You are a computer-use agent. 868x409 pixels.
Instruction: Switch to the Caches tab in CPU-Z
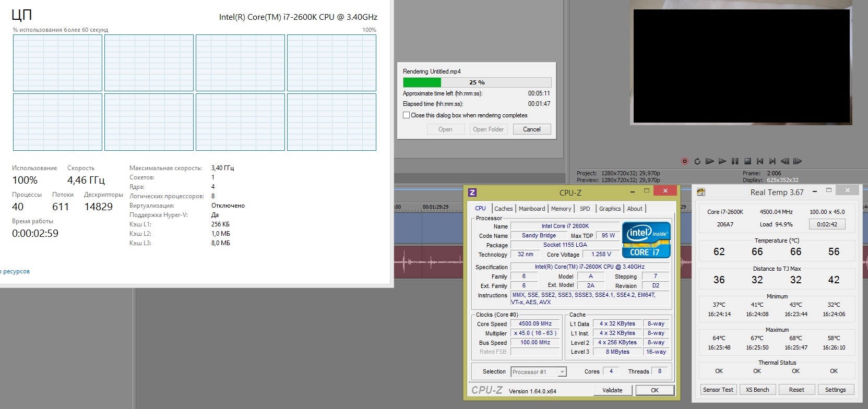coord(503,209)
